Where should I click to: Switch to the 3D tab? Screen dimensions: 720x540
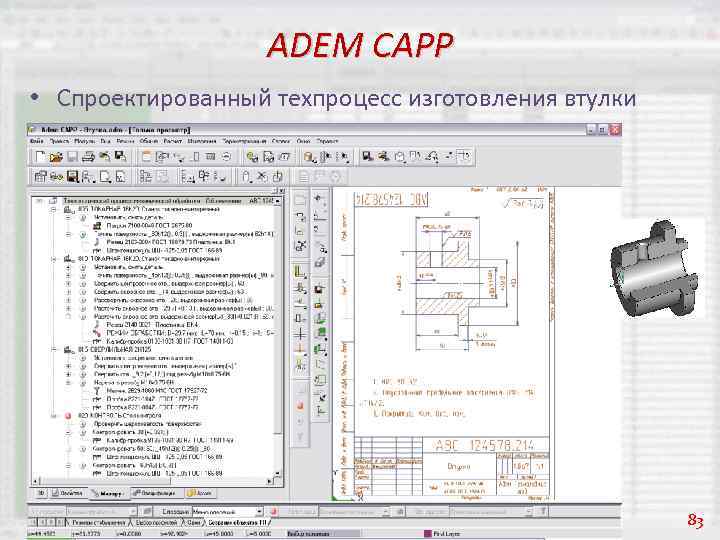click(41, 493)
